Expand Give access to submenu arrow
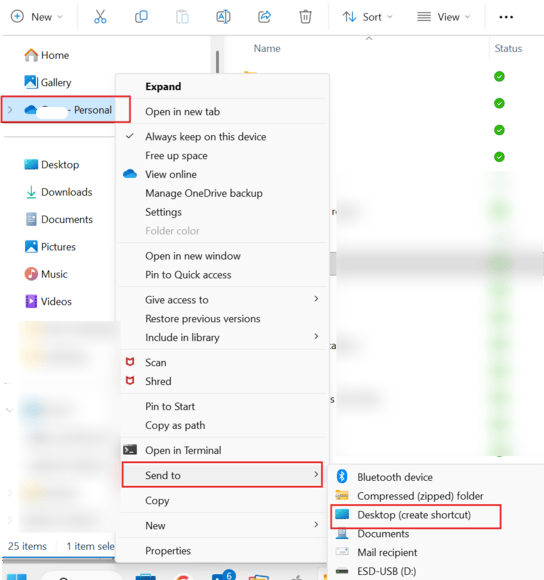544x580 pixels. (x=316, y=299)
